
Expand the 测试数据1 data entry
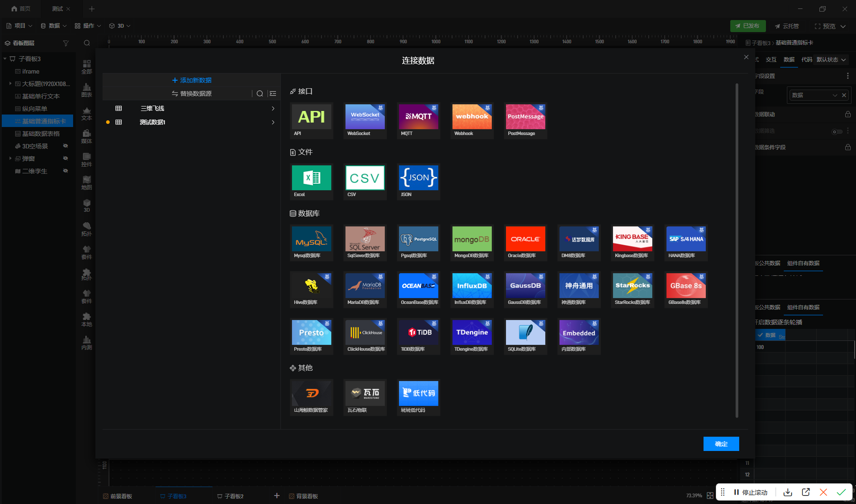(273, 123)
